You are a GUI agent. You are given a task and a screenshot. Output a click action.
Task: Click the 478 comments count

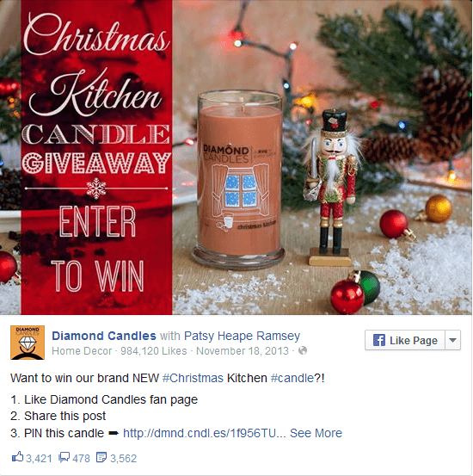[x=82, y=459]
